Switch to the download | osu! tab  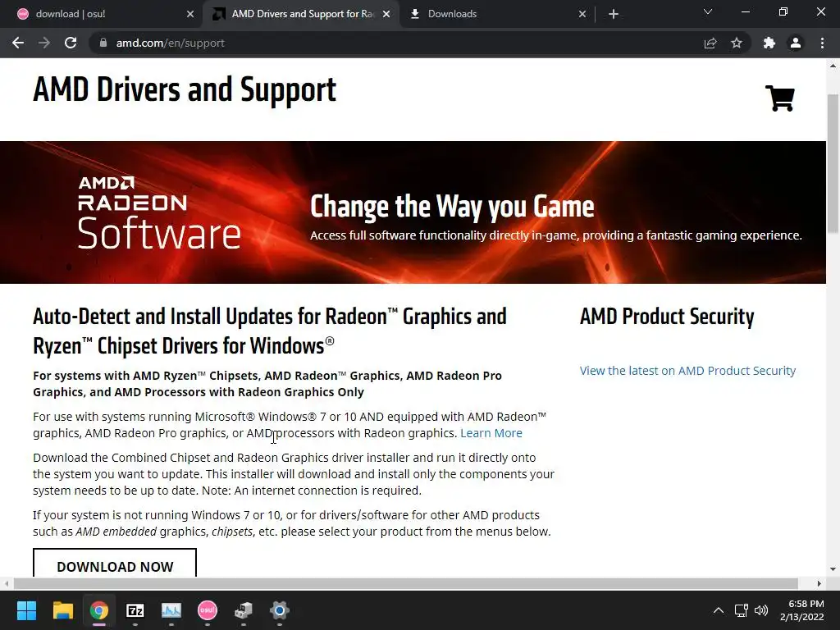[x=102, y=14]
